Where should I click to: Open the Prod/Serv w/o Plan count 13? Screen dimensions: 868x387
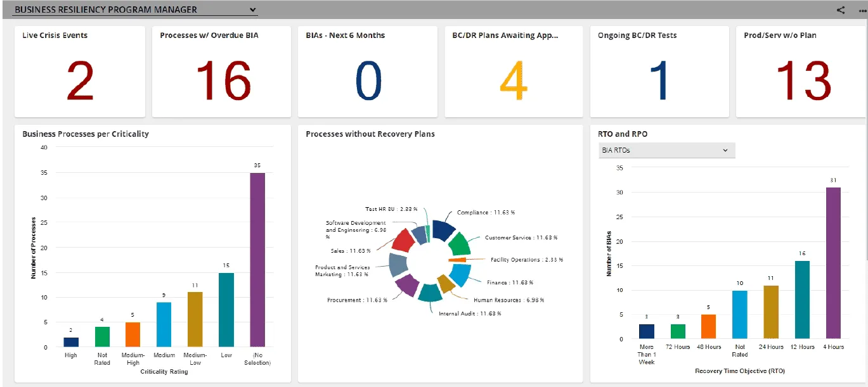pyautogui.click(x=803, y=81)
